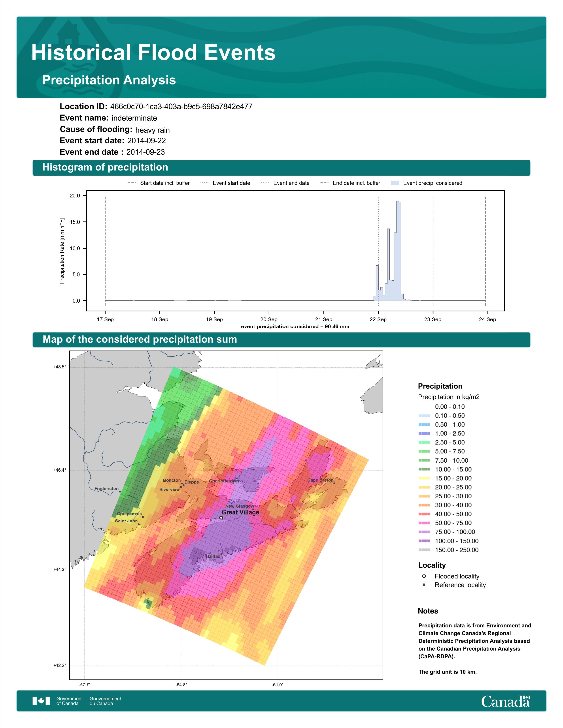Click the Gouvernement du Canada footer text
Image resolution: width=563 pixels, height=728 pixels.
105,701
